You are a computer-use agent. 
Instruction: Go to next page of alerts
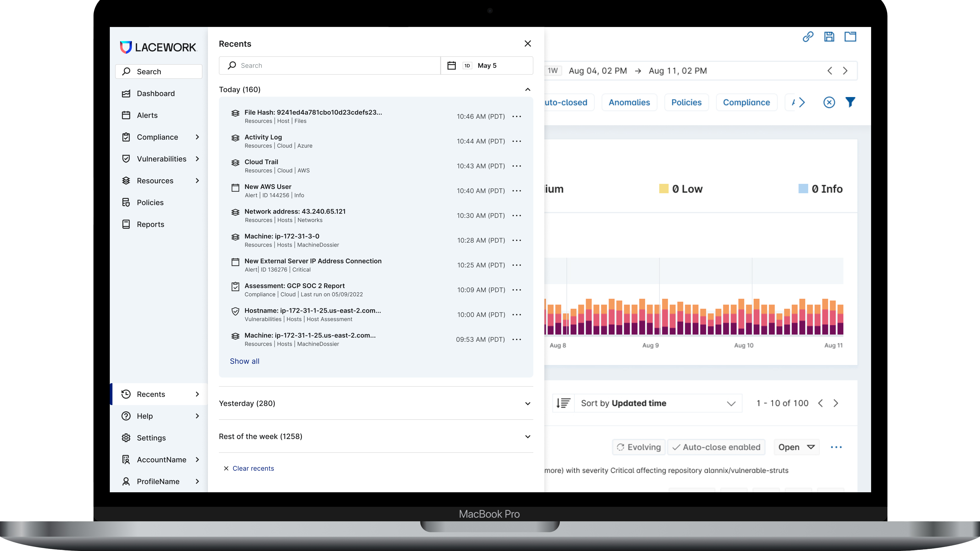[x=836, y=403]
